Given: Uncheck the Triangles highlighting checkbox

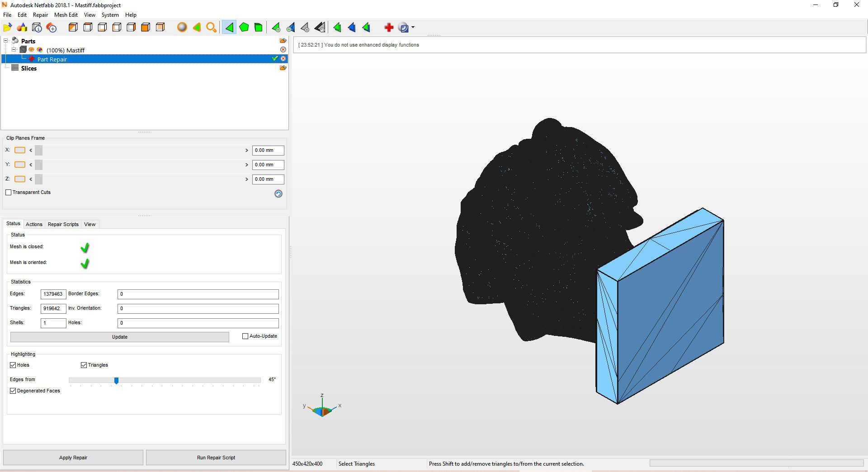Looking at the screenshot, I should pyautogui.click(x=84, y=365).
